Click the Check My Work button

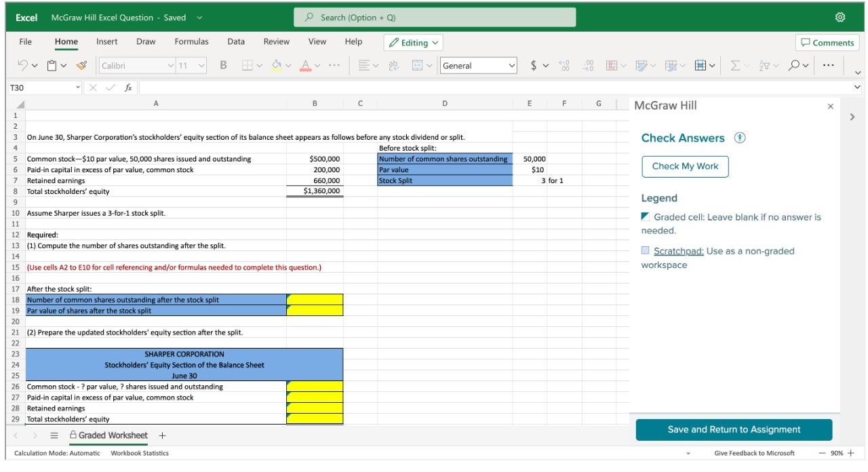click(x=685, y=166)
